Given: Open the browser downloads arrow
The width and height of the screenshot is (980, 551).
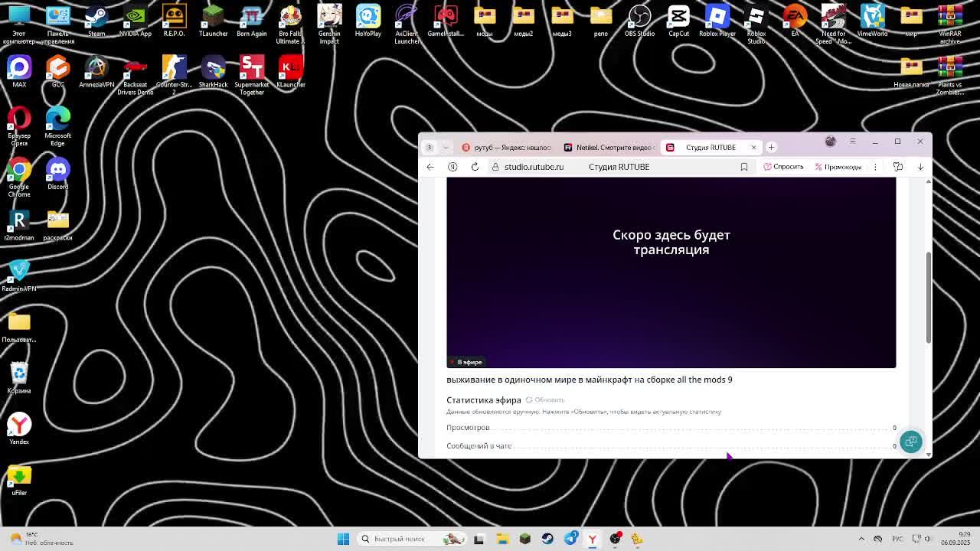Looking at the screenshot, I should (920, 167).
